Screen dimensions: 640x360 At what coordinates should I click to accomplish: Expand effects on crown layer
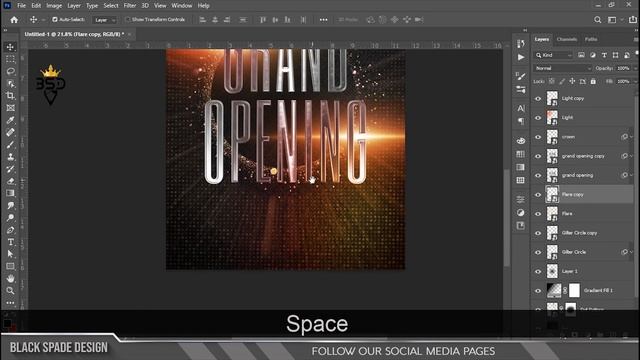631,137
